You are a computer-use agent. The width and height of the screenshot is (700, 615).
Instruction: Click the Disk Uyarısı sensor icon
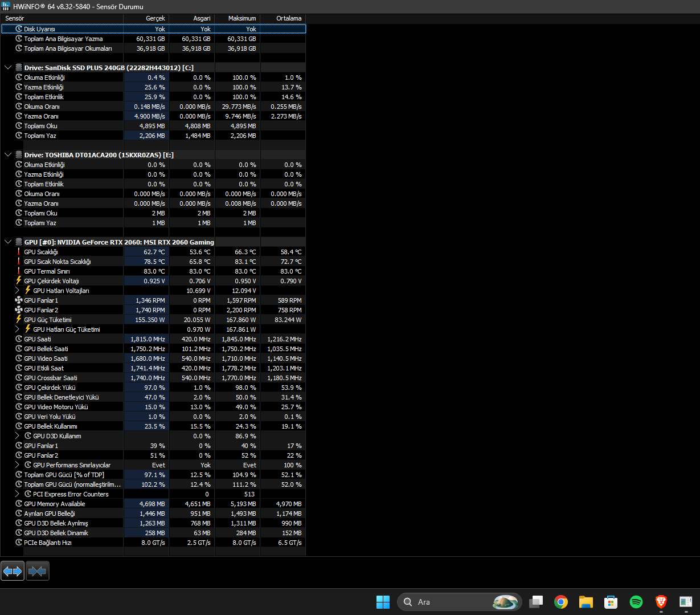(x=19, y=29)
